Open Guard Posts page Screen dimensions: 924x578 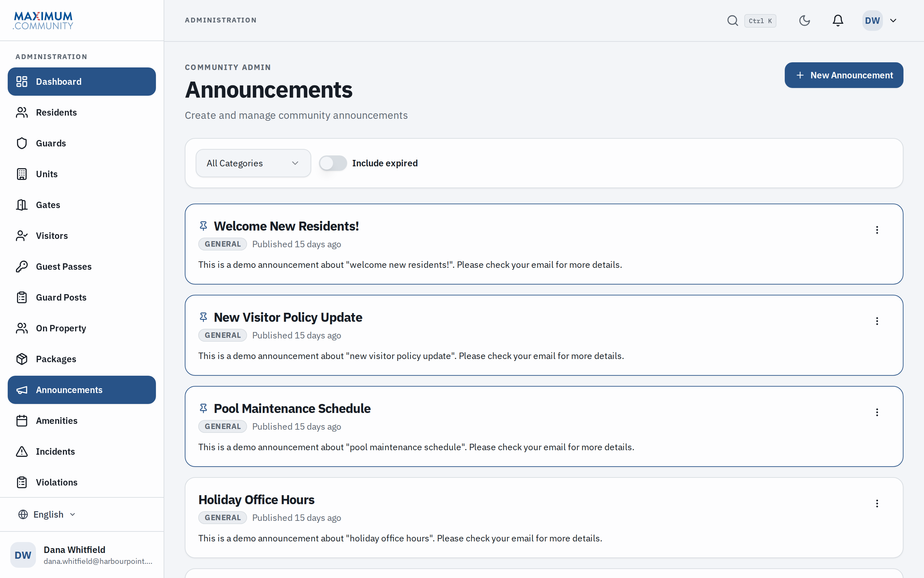[x=82, y=297]
